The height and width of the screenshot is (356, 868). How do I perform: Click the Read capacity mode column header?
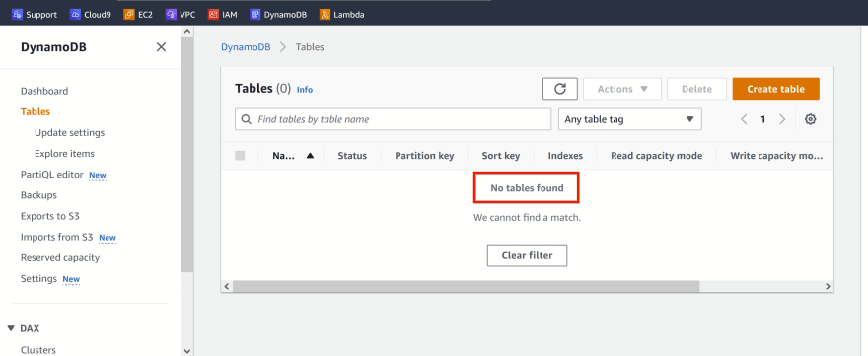[657, 156]
